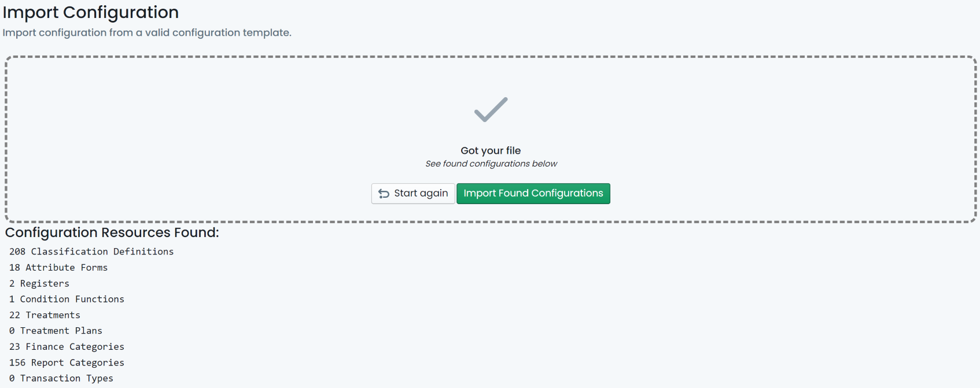Select 22 Treatments line
Viewport: 980px width, 388px height.
(45, 315)
